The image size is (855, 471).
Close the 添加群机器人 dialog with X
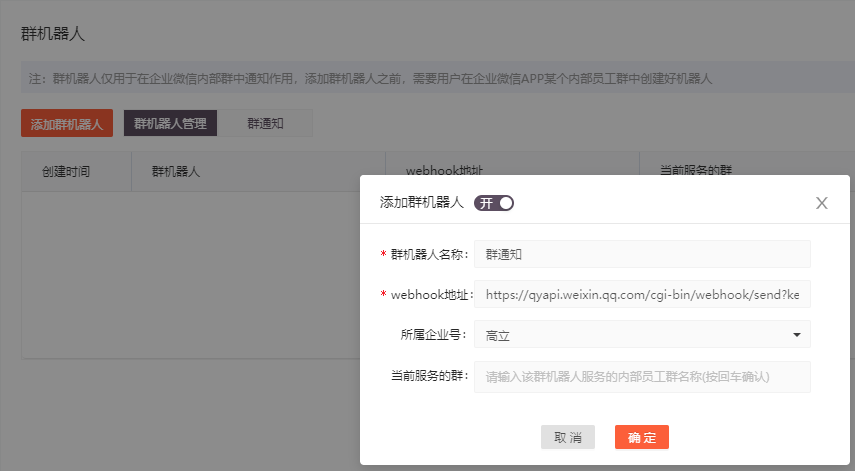pos(821,203)
